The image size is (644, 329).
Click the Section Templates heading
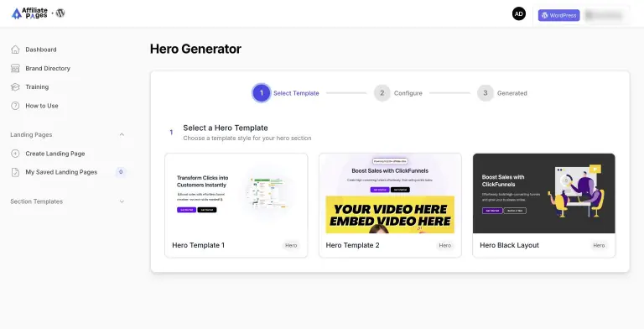point(37,201)
